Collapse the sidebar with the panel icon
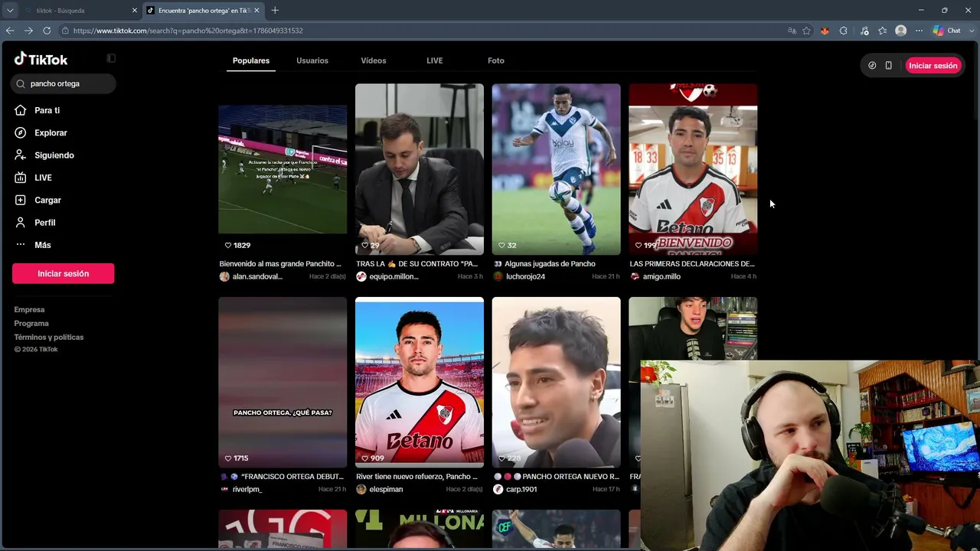This screenshot has height=551, width=980. click(x=111, y=58)
